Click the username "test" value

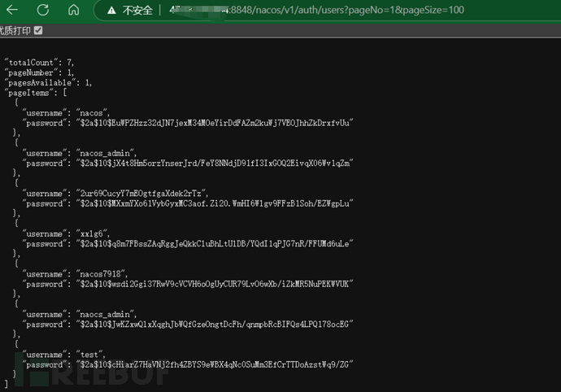[90, 355]
